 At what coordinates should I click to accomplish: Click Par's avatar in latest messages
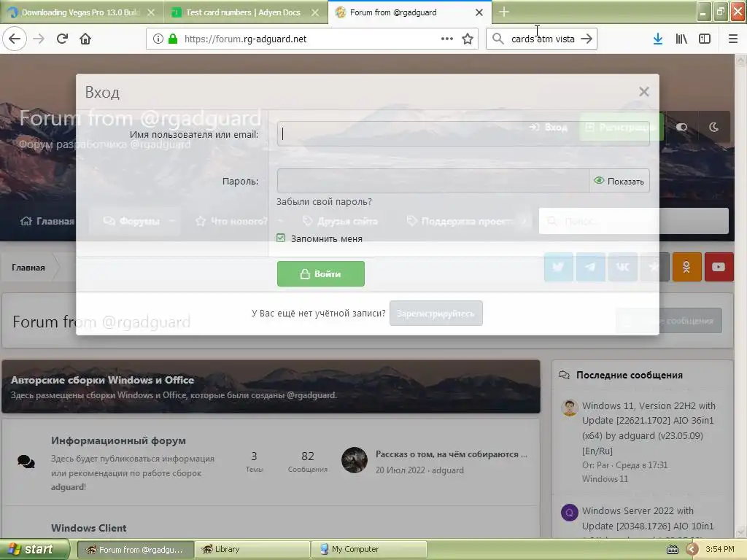[569, 408]
